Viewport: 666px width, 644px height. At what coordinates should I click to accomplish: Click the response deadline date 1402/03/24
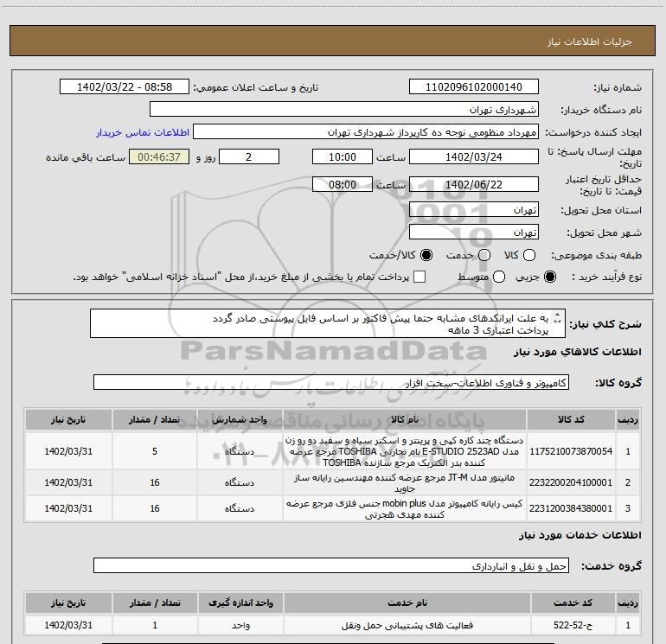coord(474,156)
